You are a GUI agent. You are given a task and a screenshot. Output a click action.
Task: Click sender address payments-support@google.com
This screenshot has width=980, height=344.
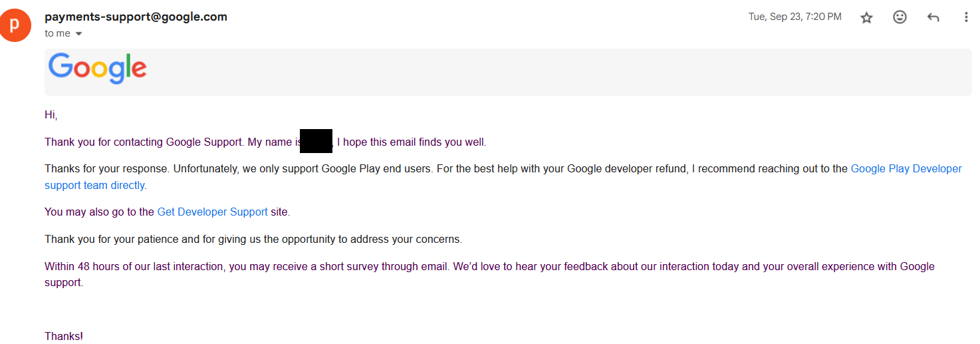pyautogui.click(x=136, y=17)
